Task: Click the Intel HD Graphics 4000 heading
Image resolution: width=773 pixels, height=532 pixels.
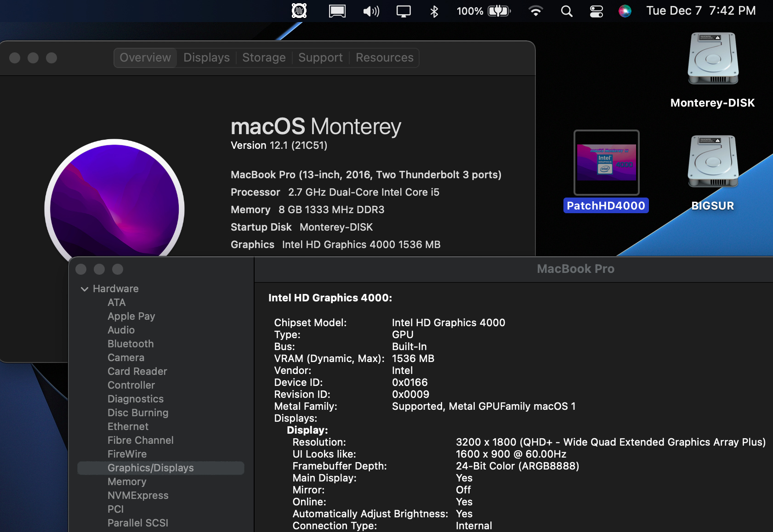Action: pos(330,298)
